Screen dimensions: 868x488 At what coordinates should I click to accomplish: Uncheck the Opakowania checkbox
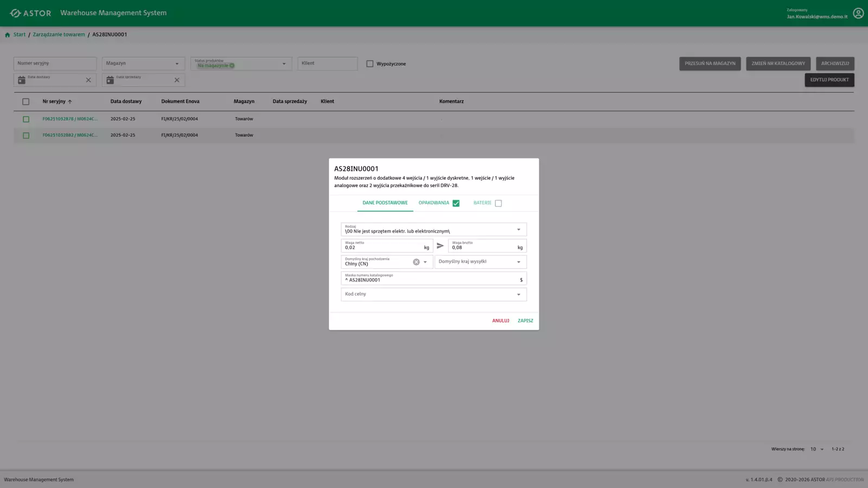pyautogui.click(x=456, y=203)
